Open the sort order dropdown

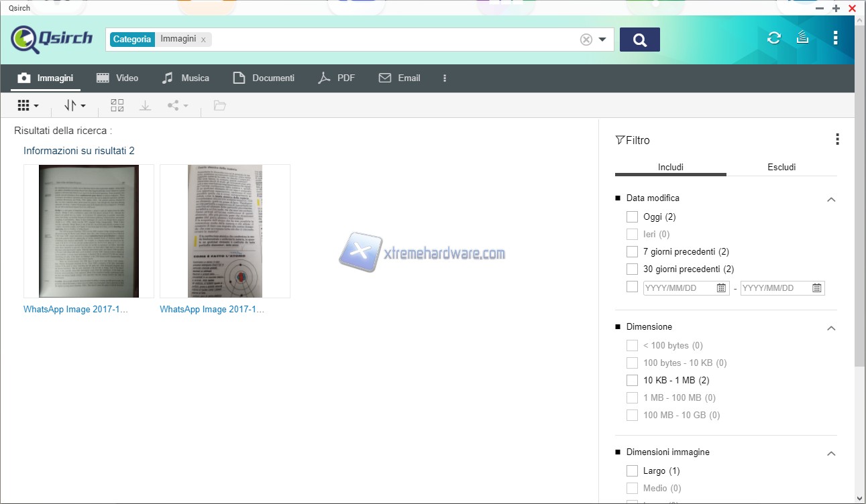74,105
